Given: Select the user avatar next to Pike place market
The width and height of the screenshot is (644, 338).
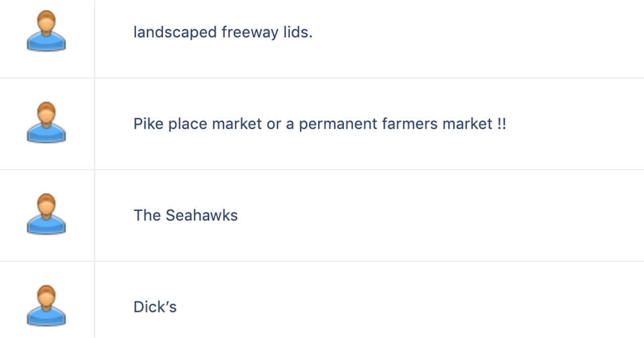Looking at the screenshot, I should [x=46, y=122].
